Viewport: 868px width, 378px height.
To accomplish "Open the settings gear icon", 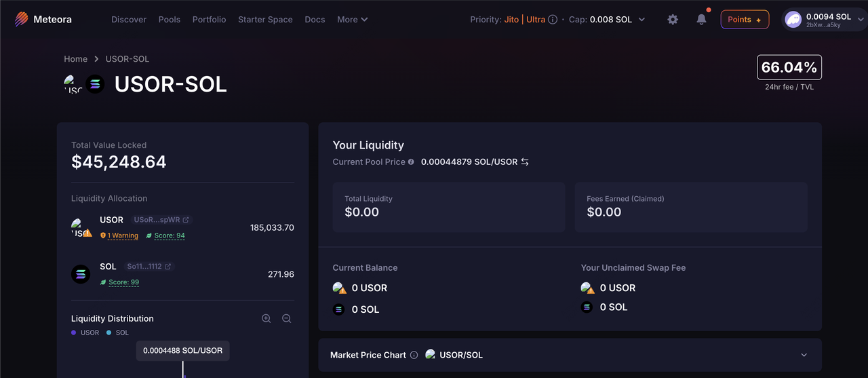I will point(673,20).
